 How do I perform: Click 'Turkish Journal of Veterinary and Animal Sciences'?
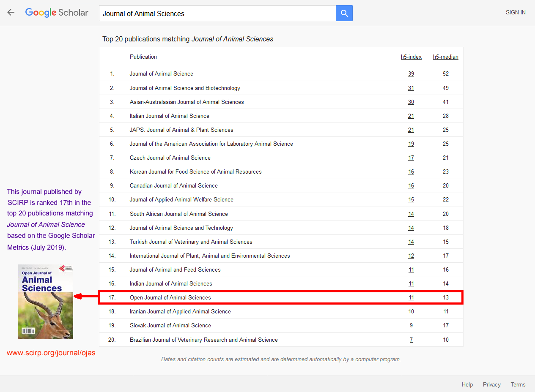tap(191, 242)
